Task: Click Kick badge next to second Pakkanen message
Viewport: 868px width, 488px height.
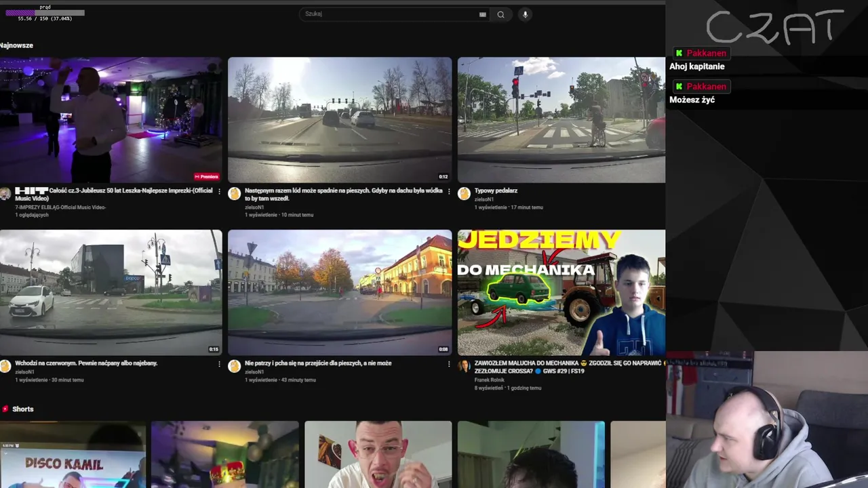Action: tap(679, 86)
